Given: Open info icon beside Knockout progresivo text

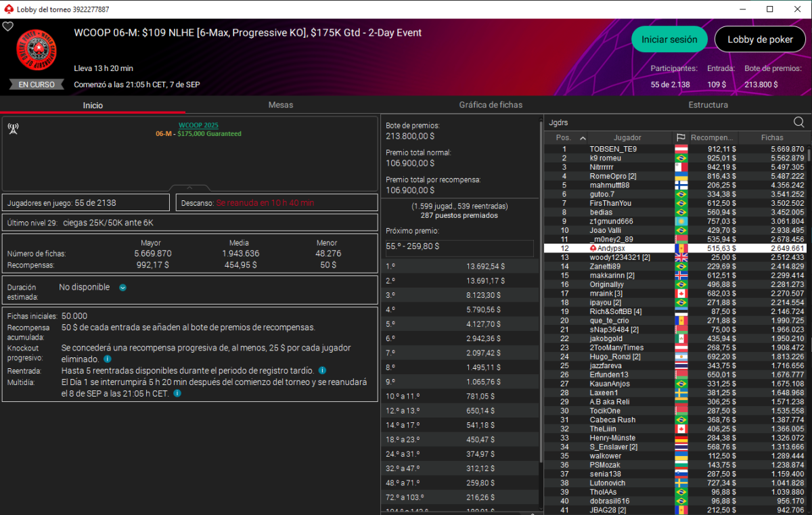Looking at the screenshot, I should coord(108,359).
